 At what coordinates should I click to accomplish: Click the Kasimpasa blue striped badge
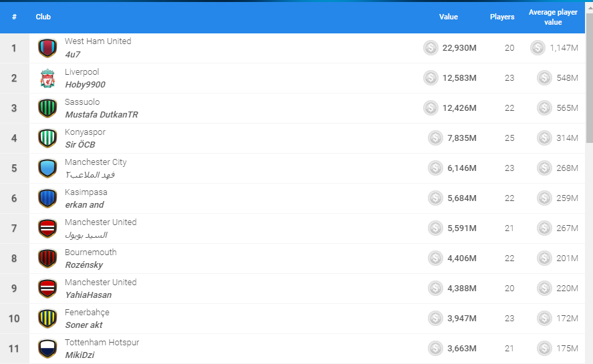47,198
